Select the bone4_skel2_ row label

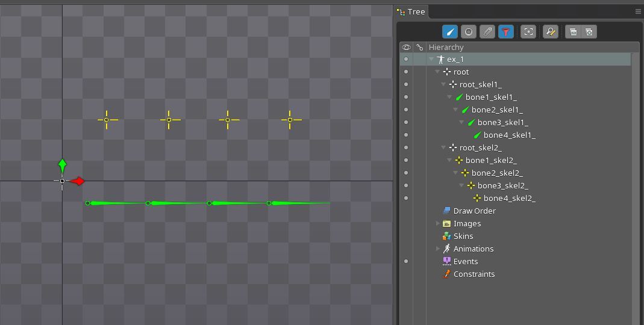point(509,199)
